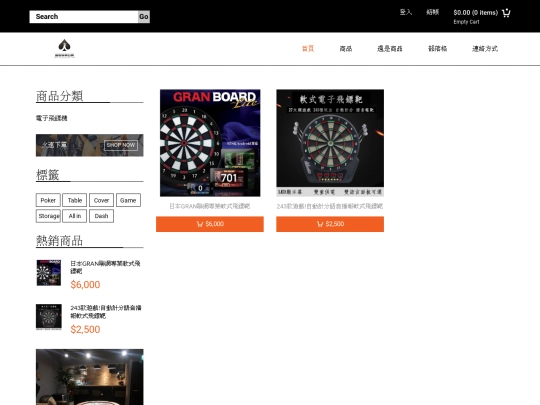Open the 軟式電子飛鏢靶 product image
Viewport: 540px width, 405px height.
click(x=330, y=143)
